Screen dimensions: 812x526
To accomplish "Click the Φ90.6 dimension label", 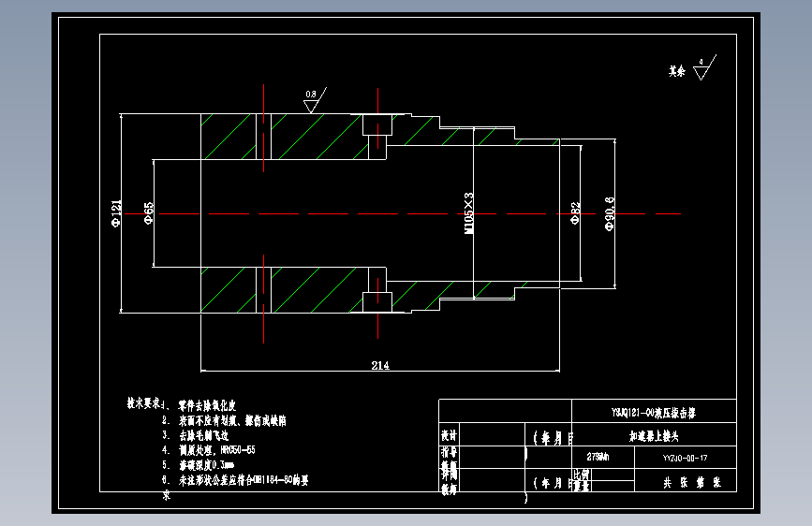I will coord(610,213).
